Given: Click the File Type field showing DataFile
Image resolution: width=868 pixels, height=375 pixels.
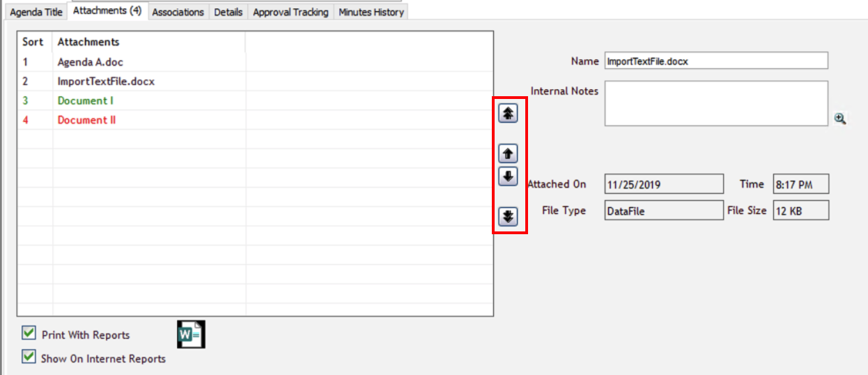Looking at the screenshot, I should pyautogui.click(x=664, y=211).
